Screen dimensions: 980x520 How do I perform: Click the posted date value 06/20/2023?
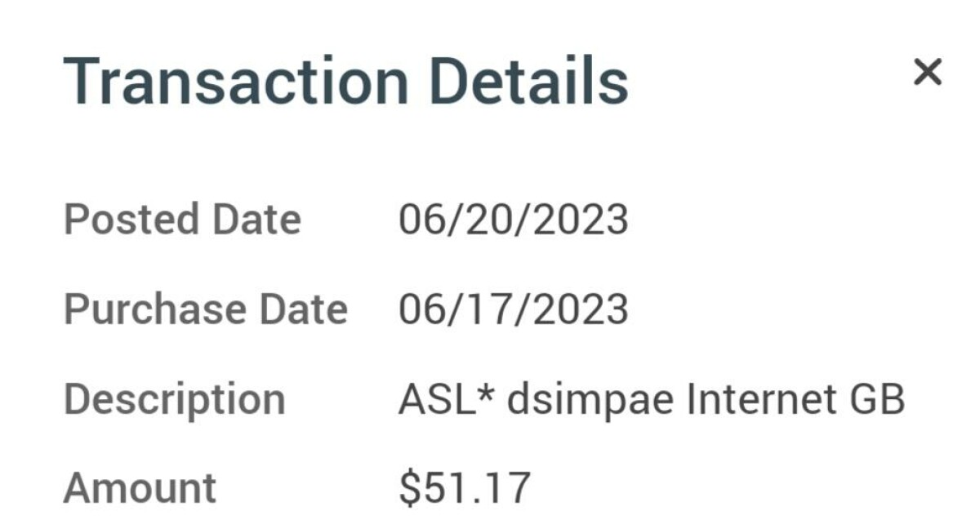pos(513,220)
